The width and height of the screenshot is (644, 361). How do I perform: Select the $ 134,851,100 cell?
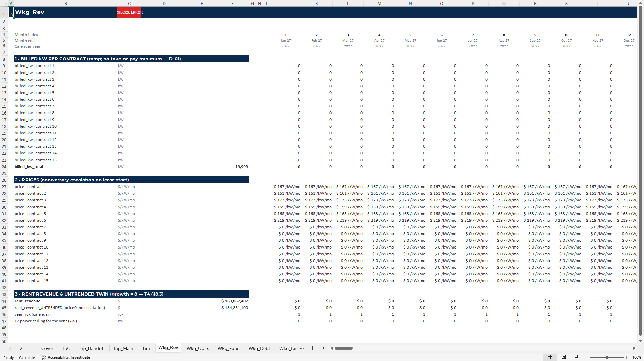232,308
